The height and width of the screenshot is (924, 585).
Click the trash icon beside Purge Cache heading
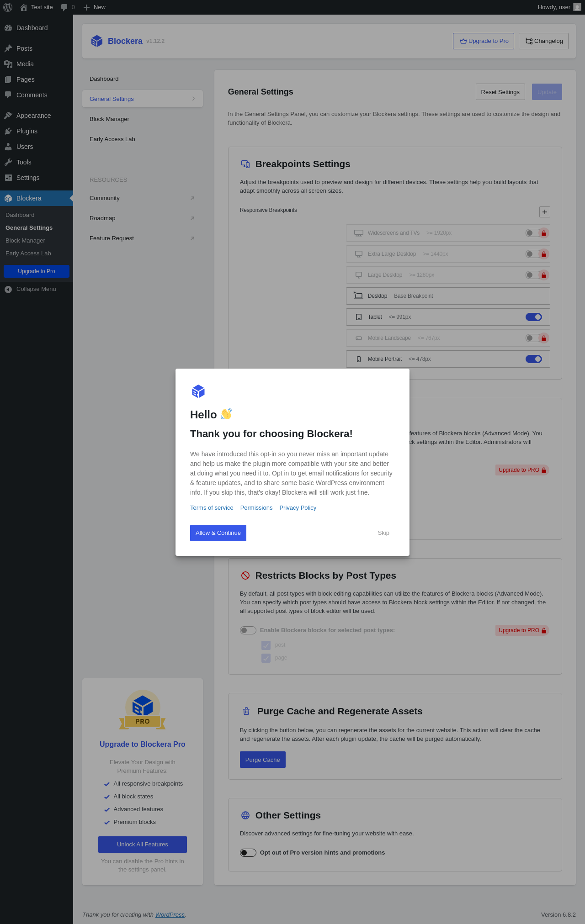click(246, 711)
